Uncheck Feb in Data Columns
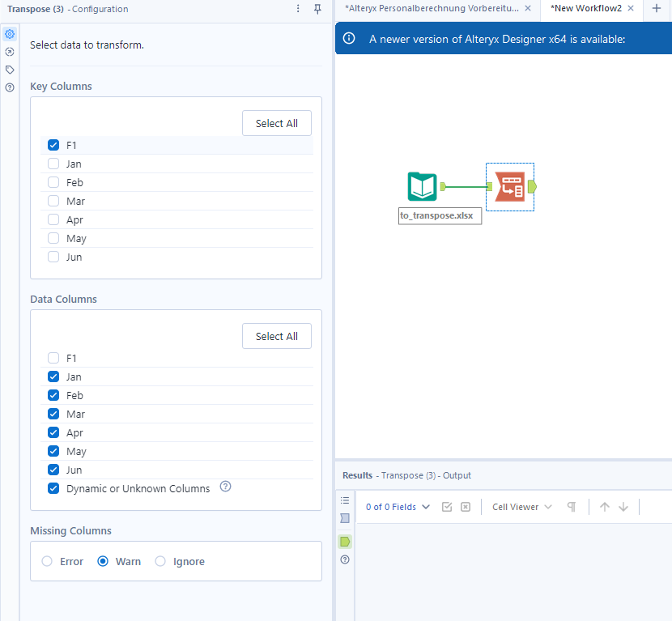The height and width of the screenshot is (621, 672). (x=53, y=396)
